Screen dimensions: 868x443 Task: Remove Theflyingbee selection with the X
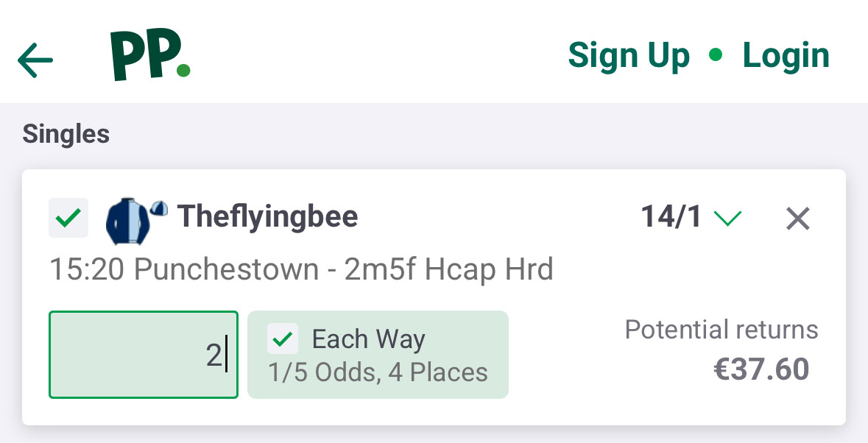[798, 219]
